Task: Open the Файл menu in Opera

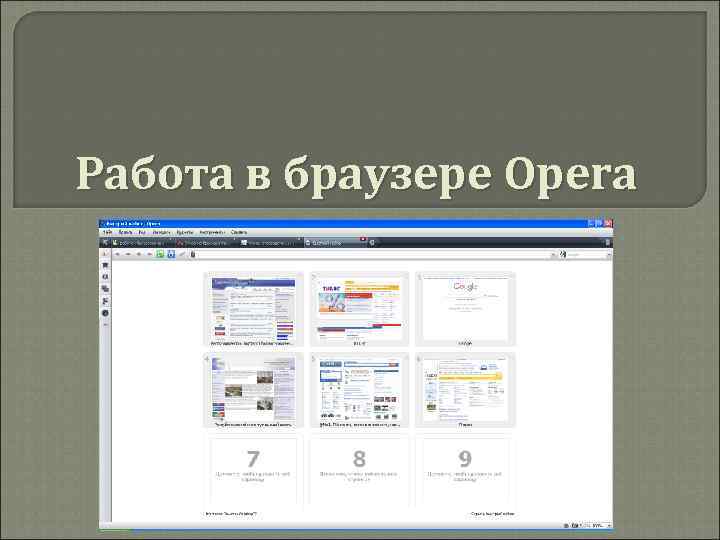Action: point(108,232)
